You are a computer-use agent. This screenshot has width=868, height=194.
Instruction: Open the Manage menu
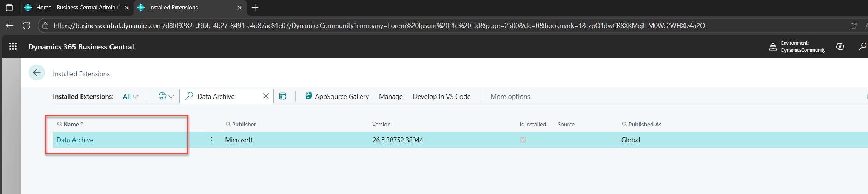coord(391,97)
